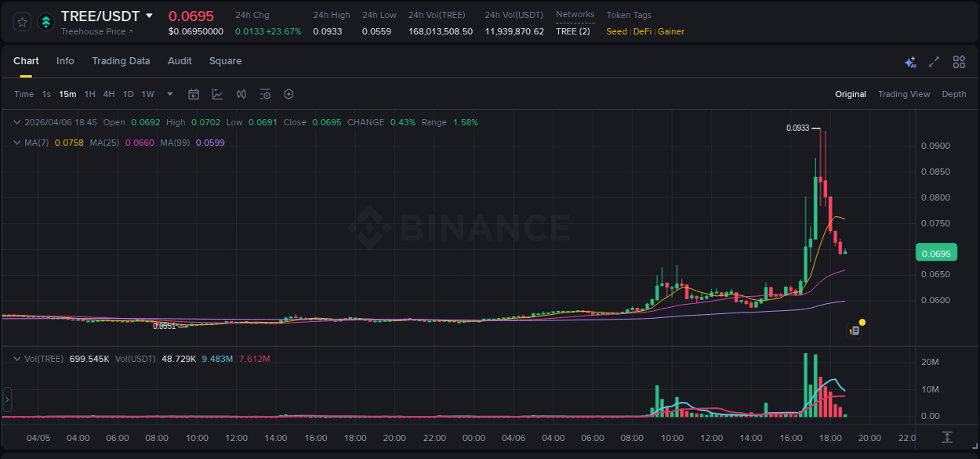Viewport: 980px width, 459px height.
Task: Switch to the Original chart view
Action: click(x=851, y=94)
